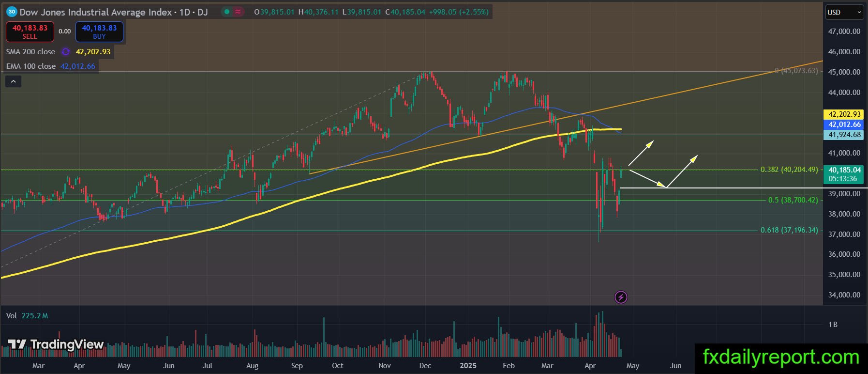Screen dimensions: 868x374
Task: Click the 41,000.00 price axis label
Action: [844, 153]
